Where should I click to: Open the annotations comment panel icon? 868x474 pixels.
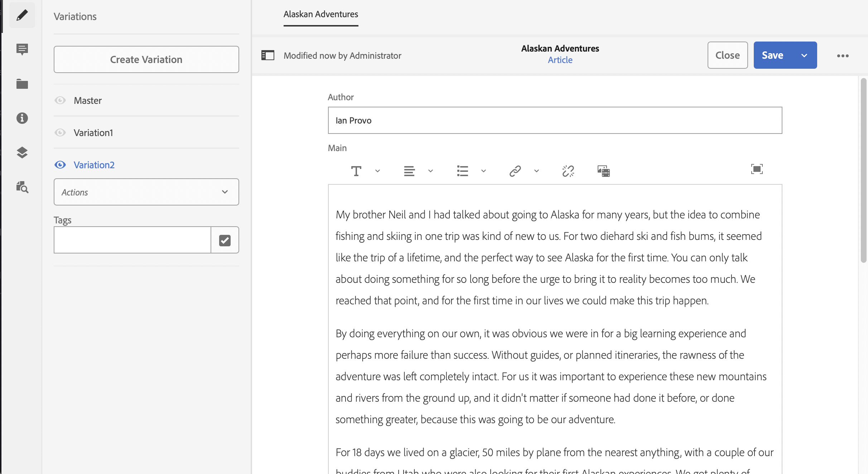click(x=22, y=49)
